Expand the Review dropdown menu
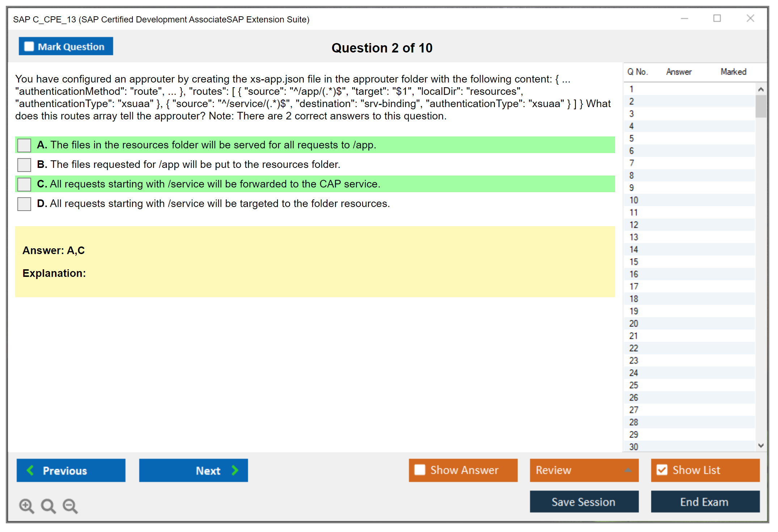 [628, 470]
